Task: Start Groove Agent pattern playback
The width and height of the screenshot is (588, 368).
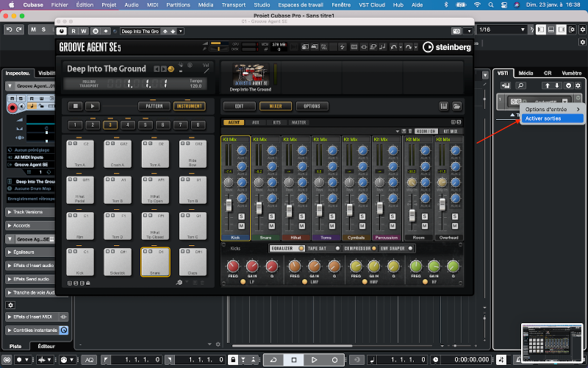Action: (93, 106)
